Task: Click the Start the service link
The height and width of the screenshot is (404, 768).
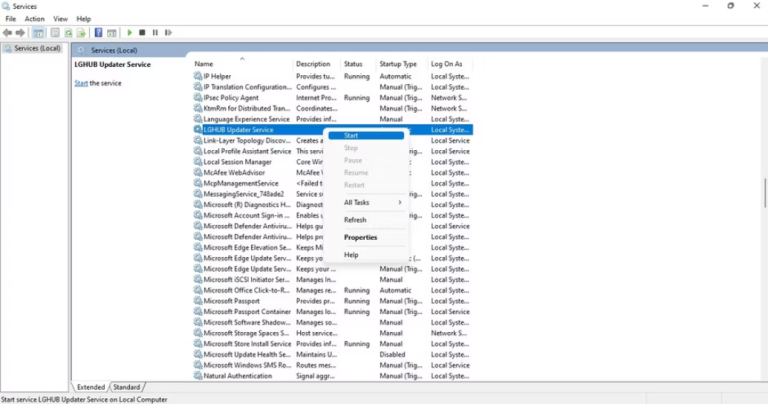Action: (82, 83)
